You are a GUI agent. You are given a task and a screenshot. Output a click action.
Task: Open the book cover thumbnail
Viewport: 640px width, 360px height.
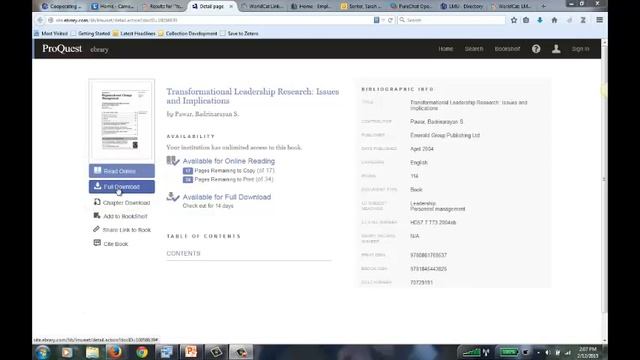tap(122, 121)
